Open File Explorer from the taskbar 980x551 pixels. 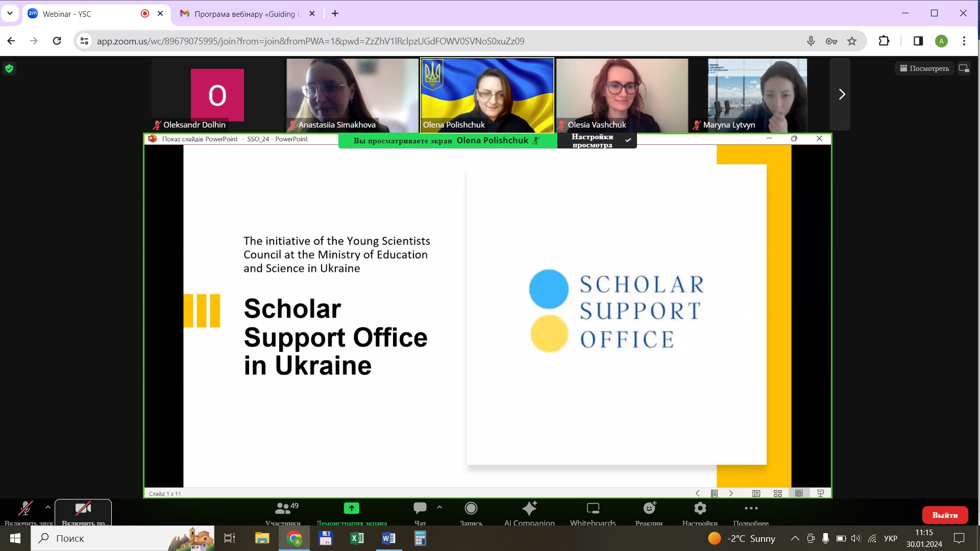point(262,538)
